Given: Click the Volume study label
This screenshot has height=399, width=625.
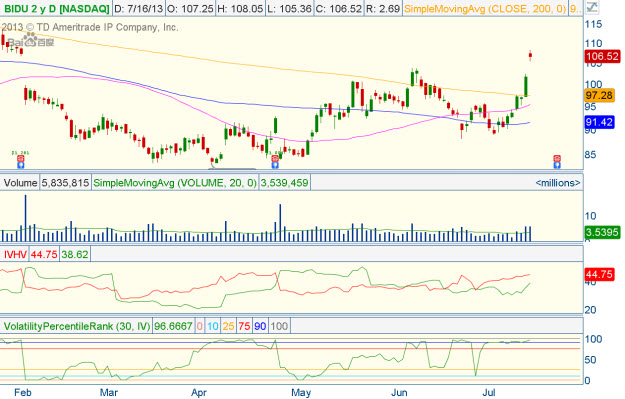Looking at the screenshot, I should pos(20,183).
